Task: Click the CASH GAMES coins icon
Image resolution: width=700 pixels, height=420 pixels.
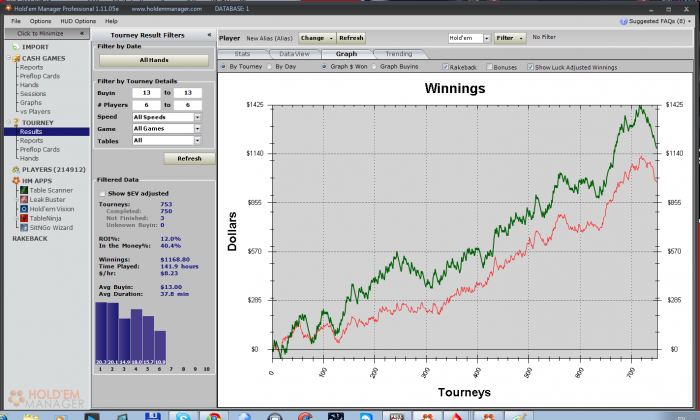Action: click(17, 58)
